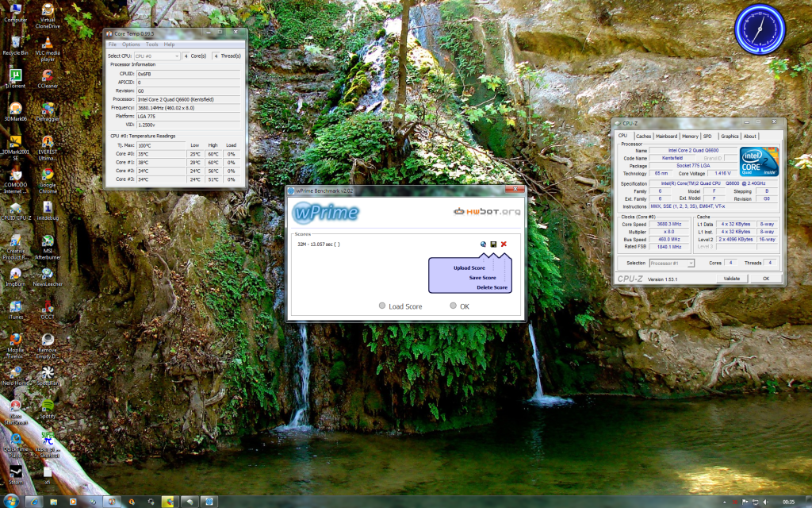Click the hwbot.org link in wPrime
This screenshot has height=508, width=812.
click(487, 211)
